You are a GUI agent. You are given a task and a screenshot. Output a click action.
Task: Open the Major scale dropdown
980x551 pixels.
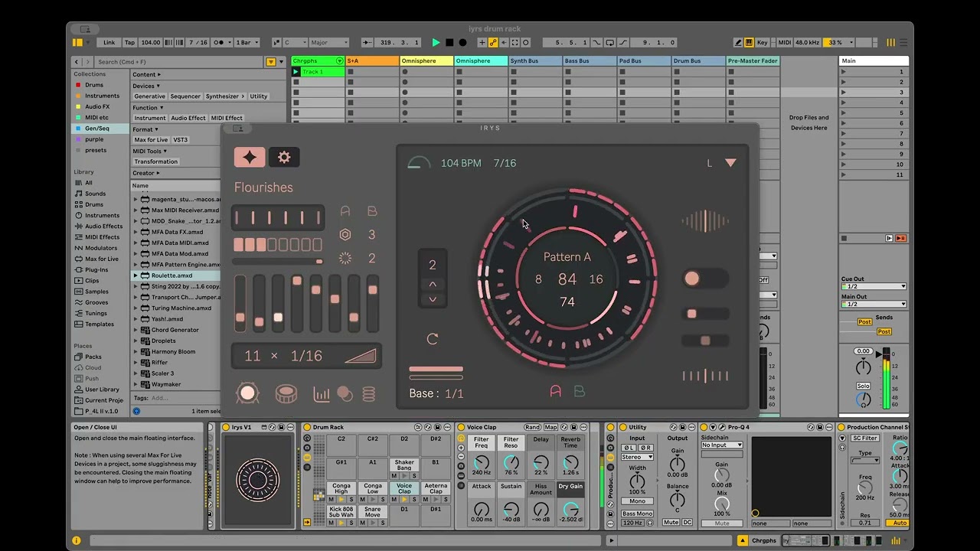click(329, 43)
